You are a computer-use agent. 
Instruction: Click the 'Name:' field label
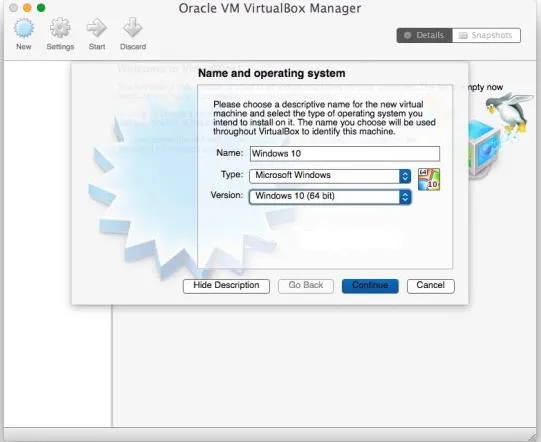pos(230,153)
